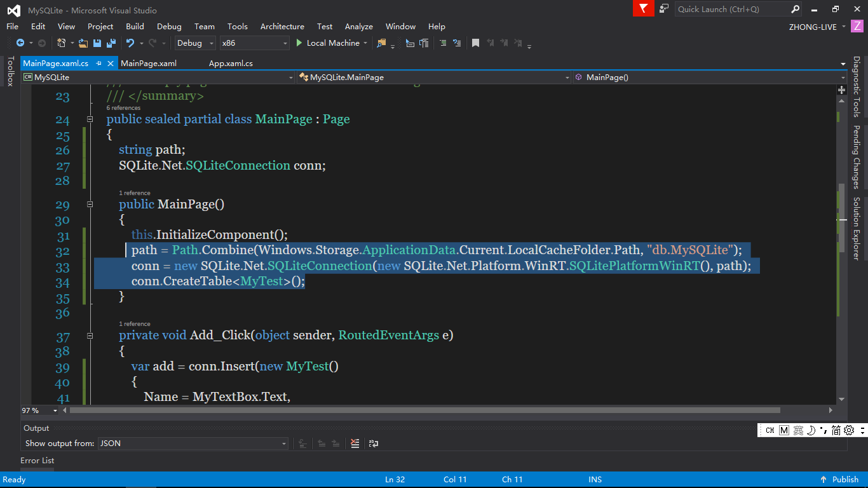Click the editor horizontal scrollbar thumb
This screenshot has width=868, height=488.
point(425,410)
